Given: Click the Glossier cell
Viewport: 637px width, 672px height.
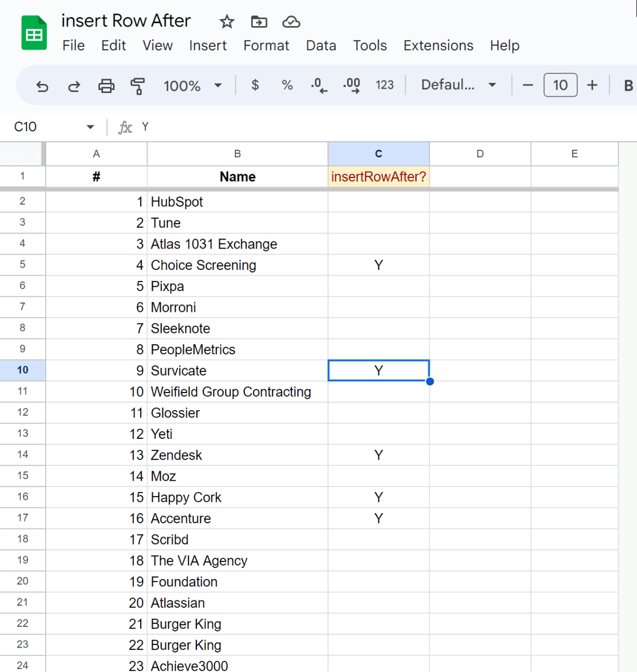Looking at the screenshot, I should (x=237, y=413).
